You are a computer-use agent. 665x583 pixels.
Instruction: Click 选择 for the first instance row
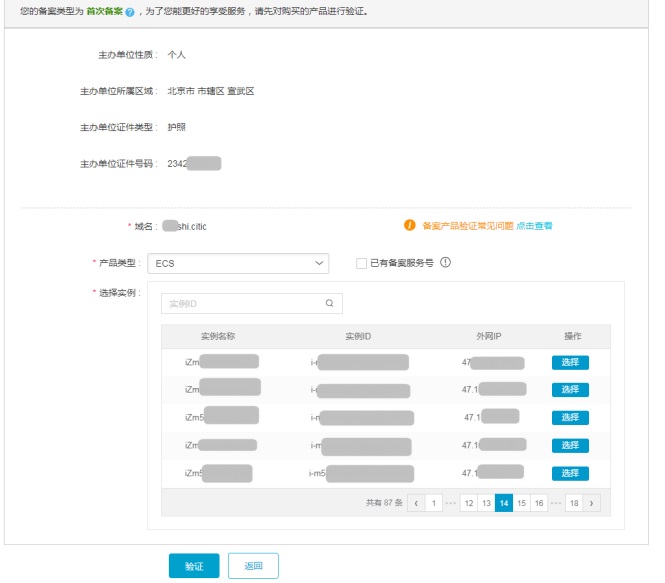point(570,362)
